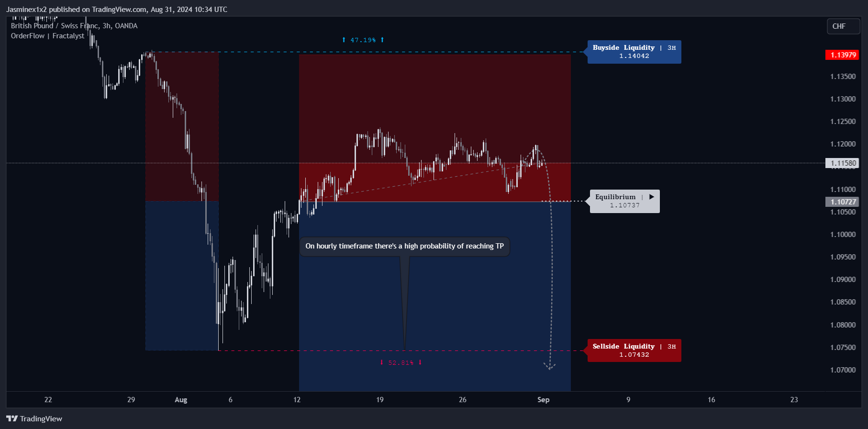Click the 29 date on time axis

click(x=131, y=400)
